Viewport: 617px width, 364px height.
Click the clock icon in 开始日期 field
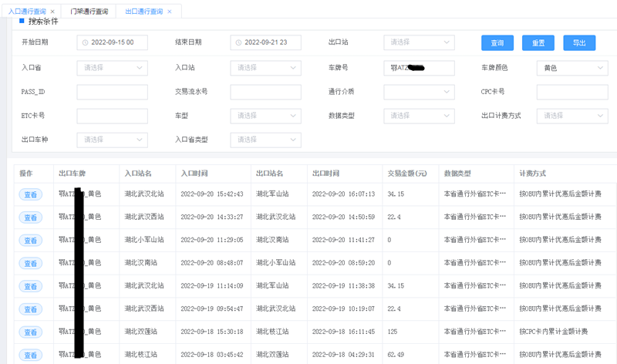click(85, 42)
